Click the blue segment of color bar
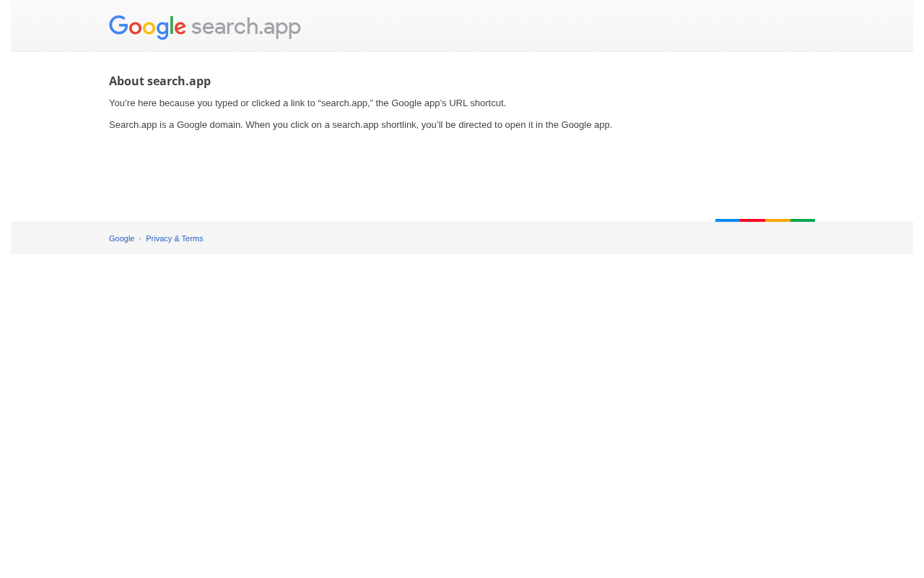 pos(728,220)
